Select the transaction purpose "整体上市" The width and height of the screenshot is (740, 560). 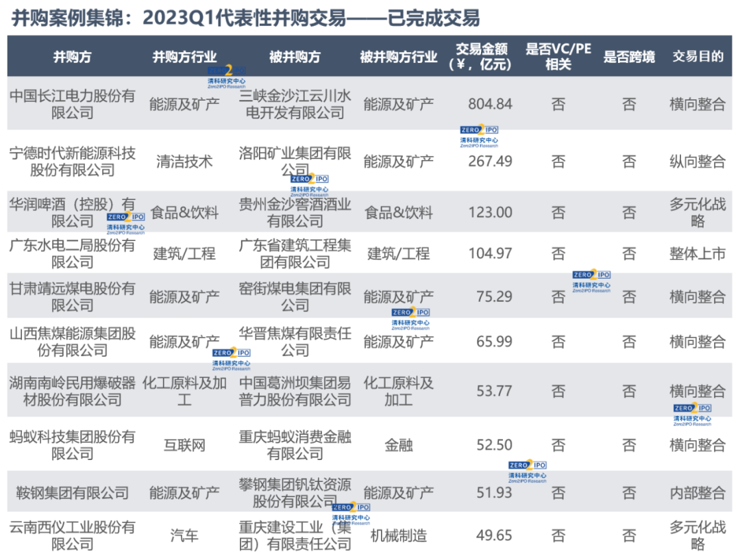pos(698,253)
